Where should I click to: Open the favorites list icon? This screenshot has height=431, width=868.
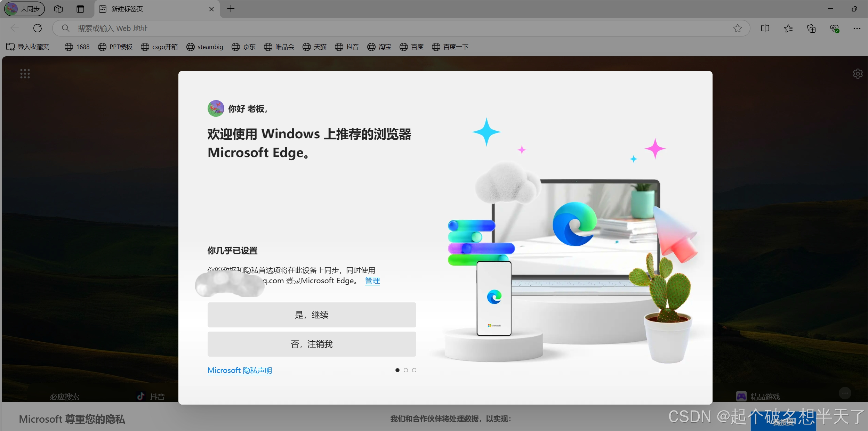788,28
